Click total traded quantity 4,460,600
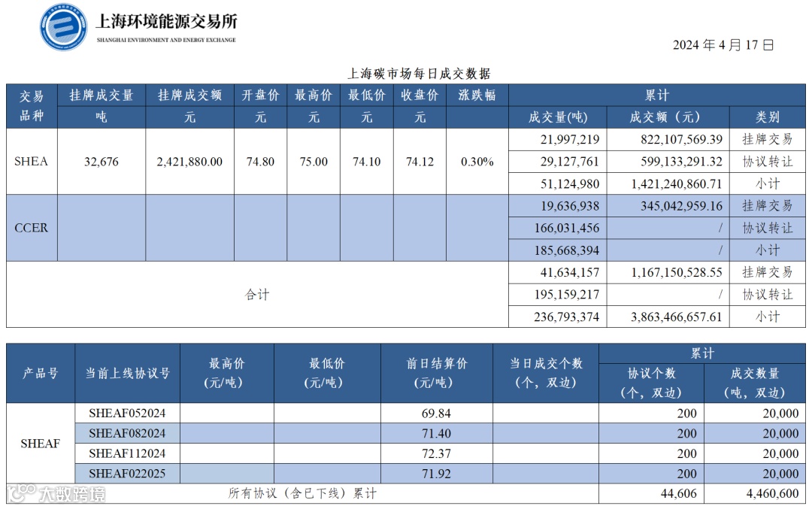 [x=773, y=494]
